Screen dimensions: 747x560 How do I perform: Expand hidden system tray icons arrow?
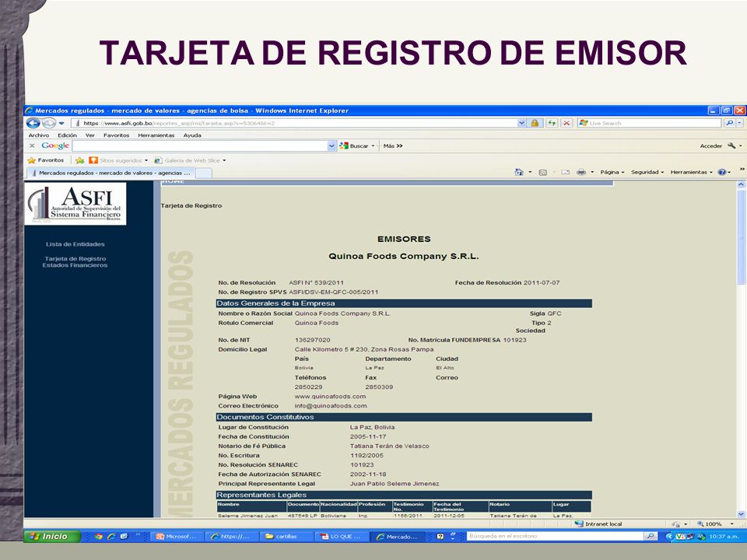(669, 537)
